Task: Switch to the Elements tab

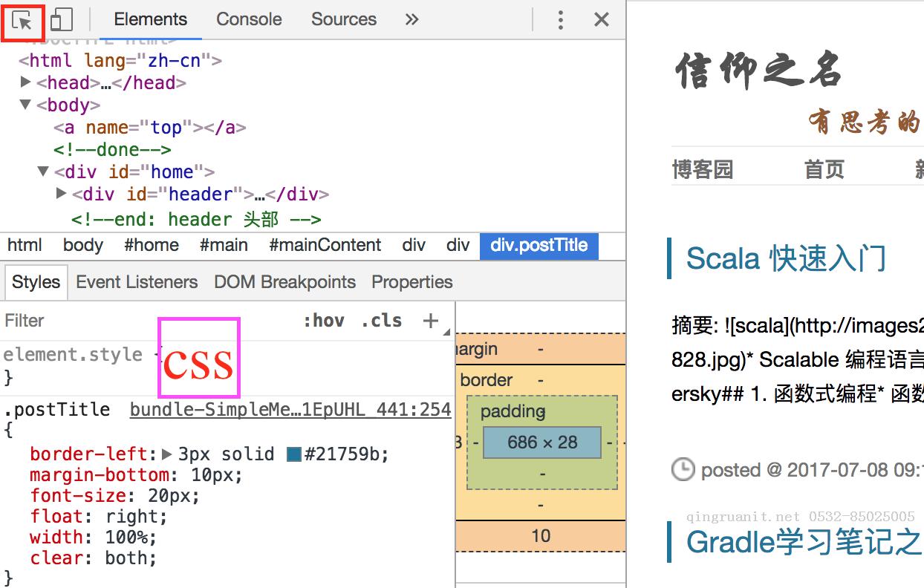Action: click(151, 19)
